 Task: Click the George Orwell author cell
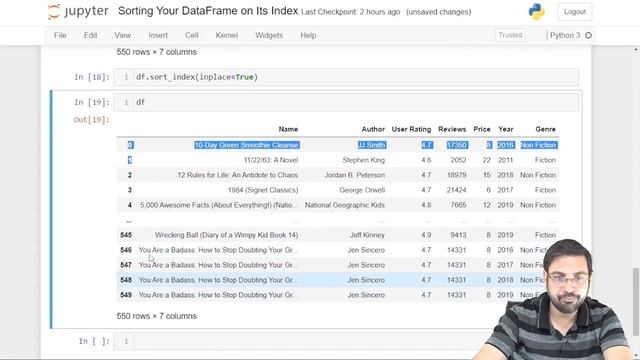362,190
